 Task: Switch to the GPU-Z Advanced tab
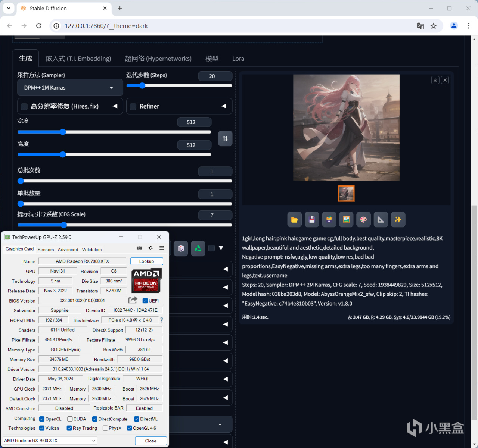point(68,250)
